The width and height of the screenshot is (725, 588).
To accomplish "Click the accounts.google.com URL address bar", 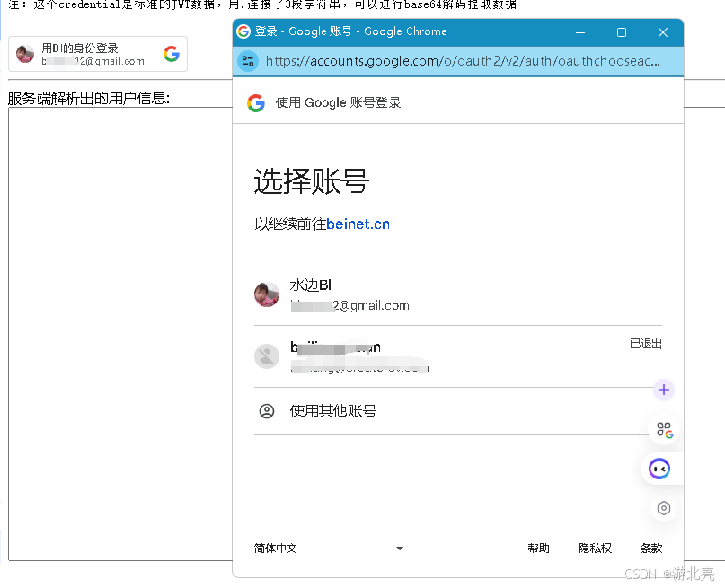I will tap(463, 61).
